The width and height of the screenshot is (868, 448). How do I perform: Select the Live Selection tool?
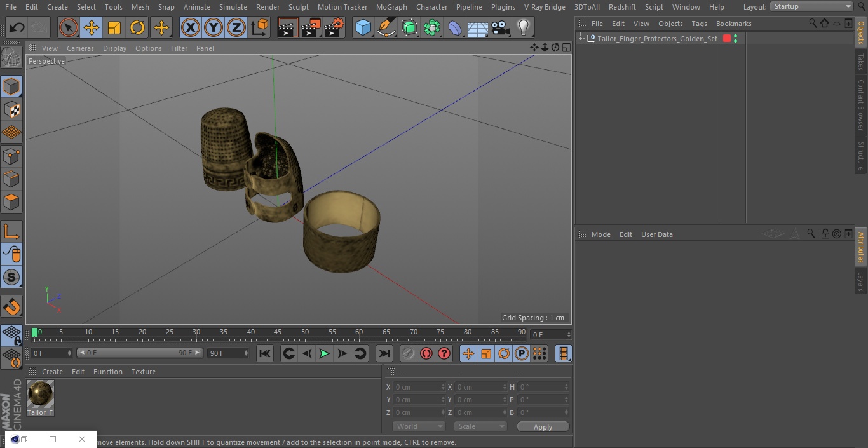69,27
